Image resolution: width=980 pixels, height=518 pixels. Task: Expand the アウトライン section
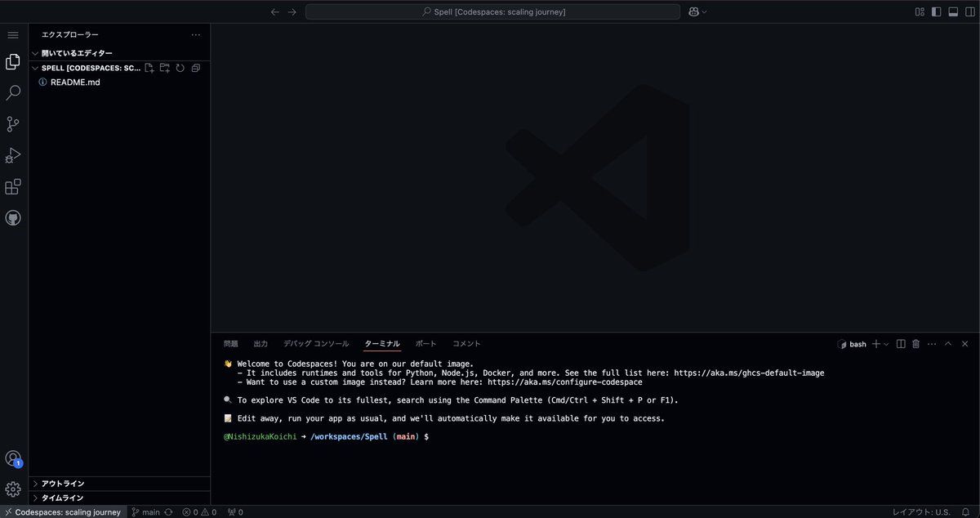[119, 484]
